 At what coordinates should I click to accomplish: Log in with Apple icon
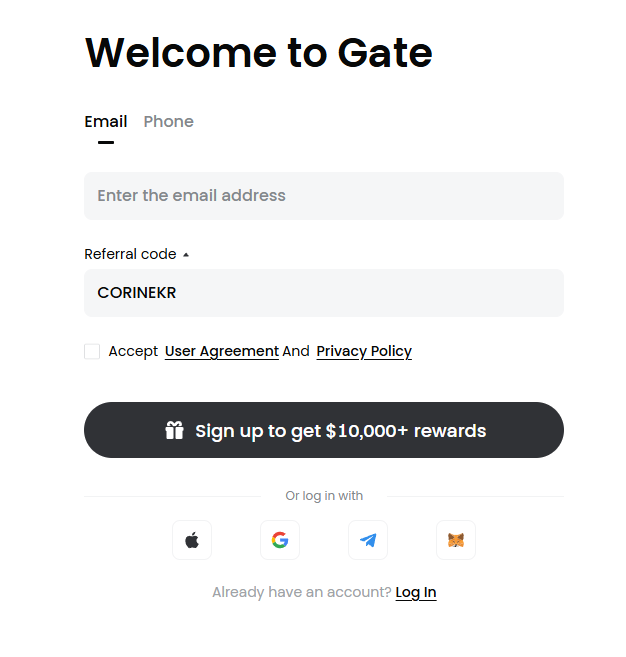point(192,540)
